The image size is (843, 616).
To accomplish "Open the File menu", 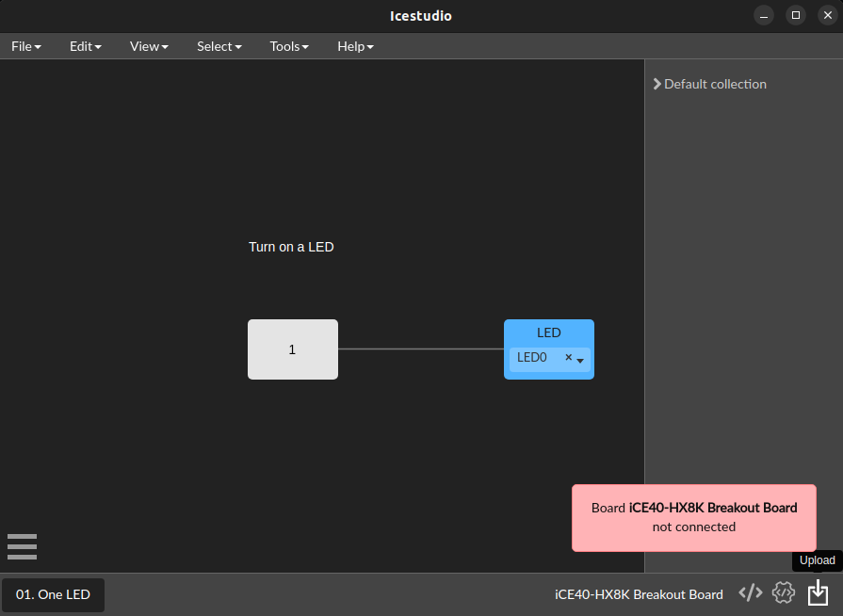I will click(25, 46).
